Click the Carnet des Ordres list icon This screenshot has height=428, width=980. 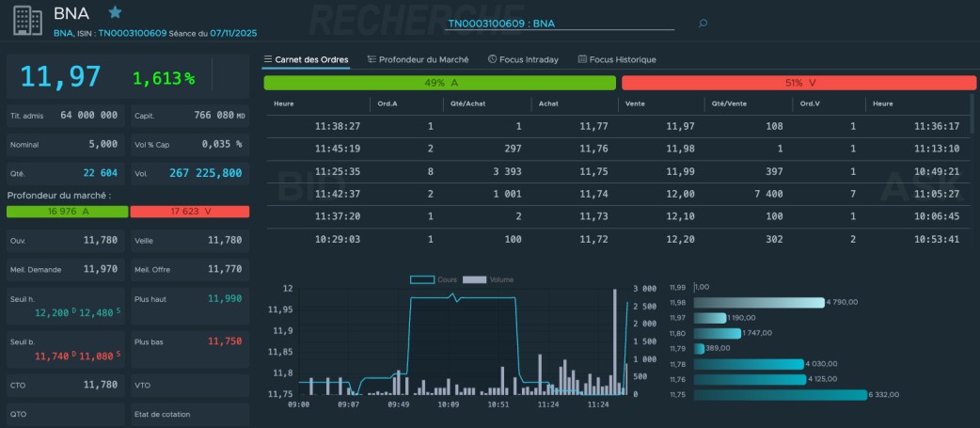(x=268, y=59)
